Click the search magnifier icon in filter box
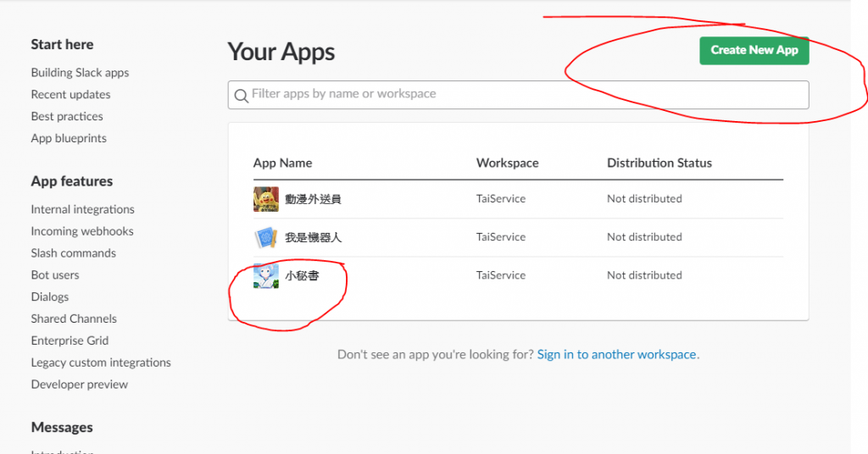Viewport: 868px width, 454px height. click(x=241, y=96)
